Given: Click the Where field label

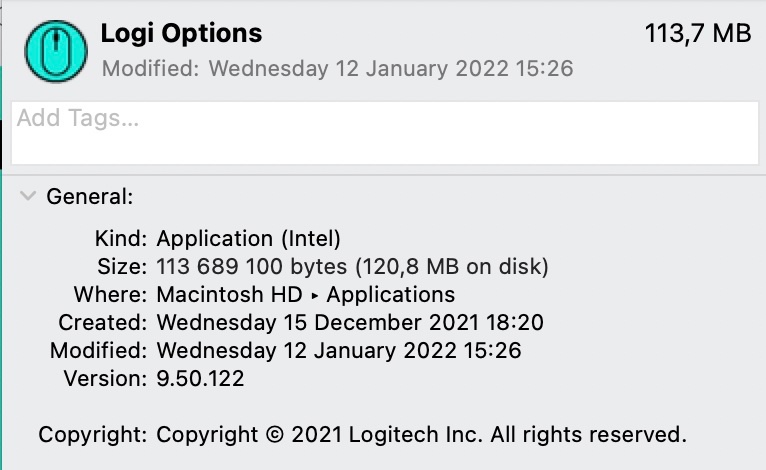Looking at the screenshot, I should pos(111,295).
